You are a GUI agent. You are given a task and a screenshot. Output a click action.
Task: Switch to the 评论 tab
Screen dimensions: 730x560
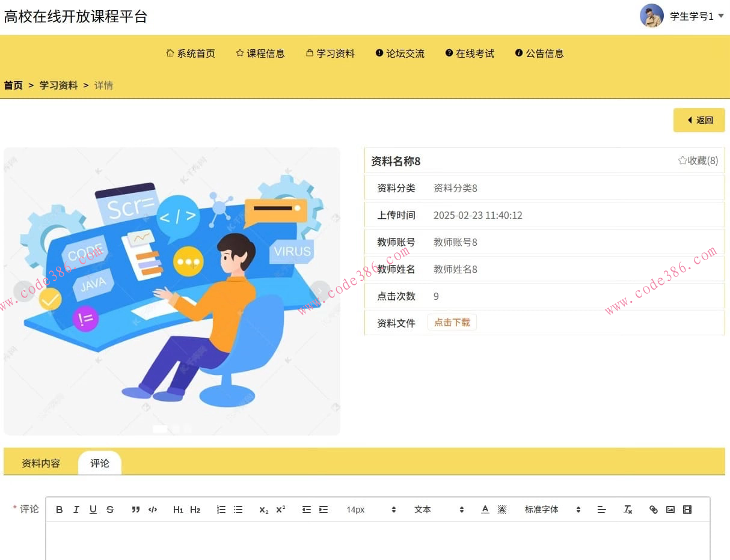pos(99,463)
